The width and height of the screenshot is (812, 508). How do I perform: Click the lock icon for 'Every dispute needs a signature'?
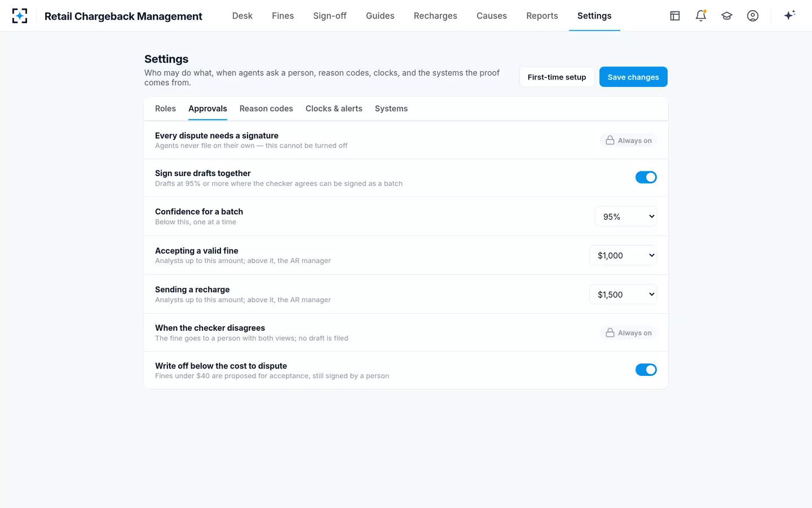pos(610,141)
